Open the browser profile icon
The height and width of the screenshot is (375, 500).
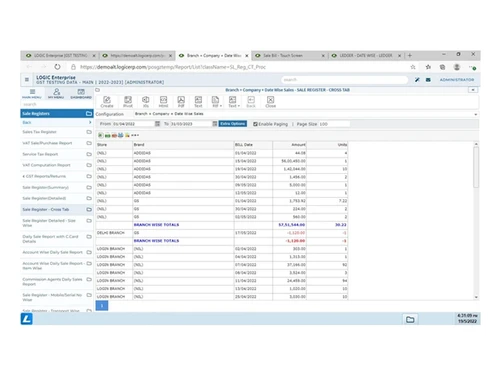457,67
